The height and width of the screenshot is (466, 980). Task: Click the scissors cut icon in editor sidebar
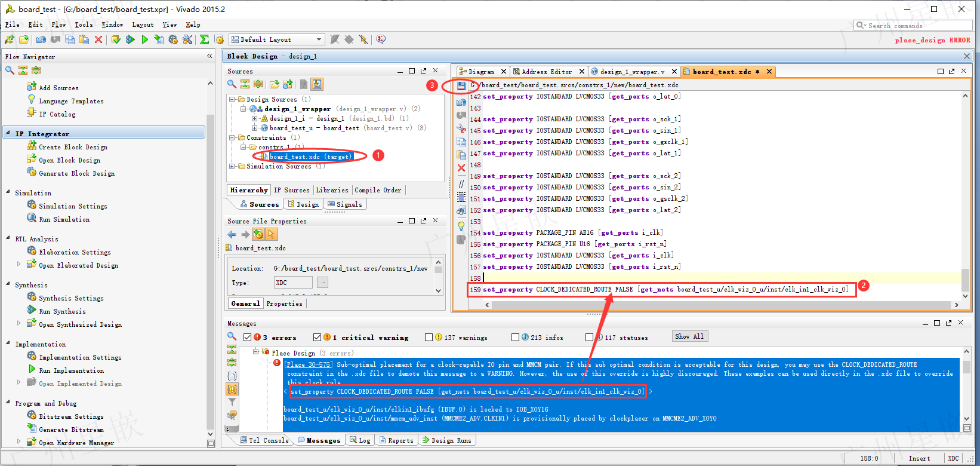461,128
